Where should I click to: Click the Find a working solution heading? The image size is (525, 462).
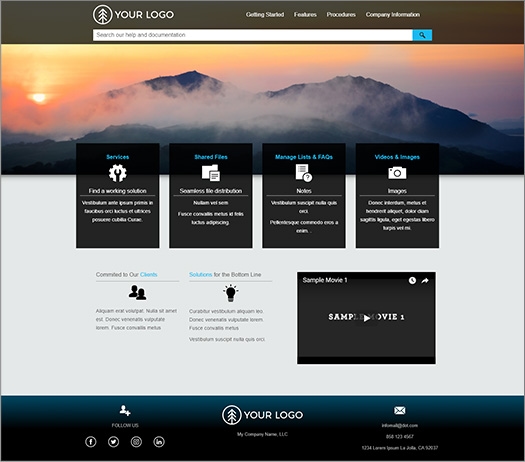pyautogui.click(x=118, y=191)
